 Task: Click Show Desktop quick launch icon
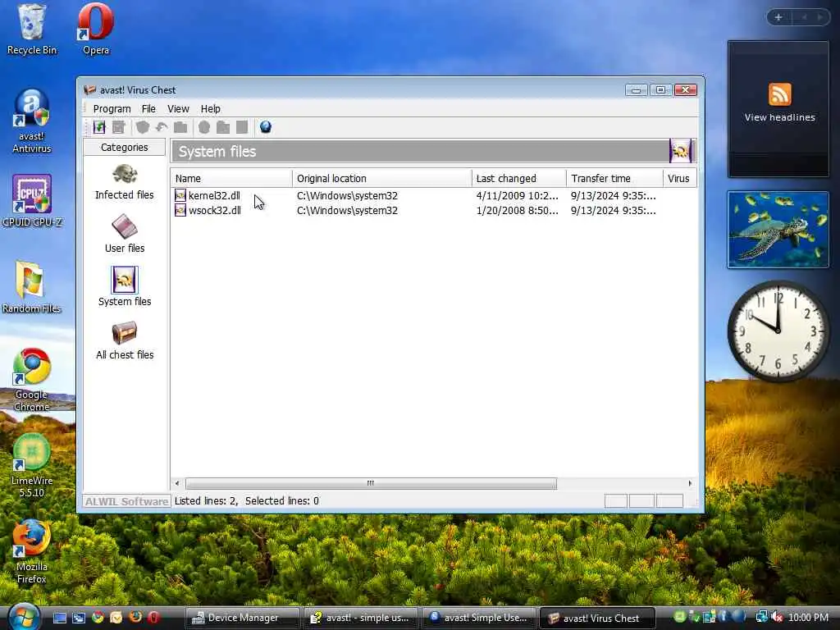click(x=59, y=618)
